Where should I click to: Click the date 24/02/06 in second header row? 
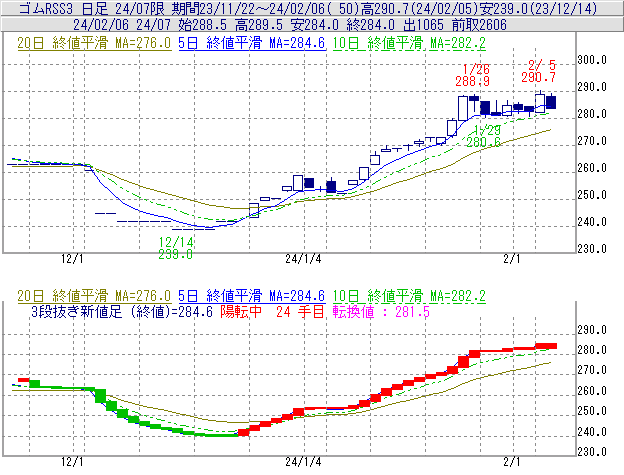pyautogui.click(x=101, y=25)
